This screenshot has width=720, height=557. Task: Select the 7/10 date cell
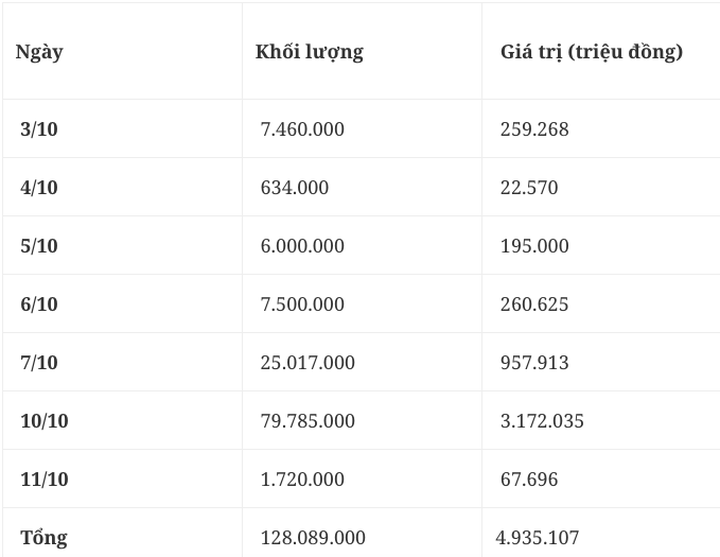pos(39,363)
